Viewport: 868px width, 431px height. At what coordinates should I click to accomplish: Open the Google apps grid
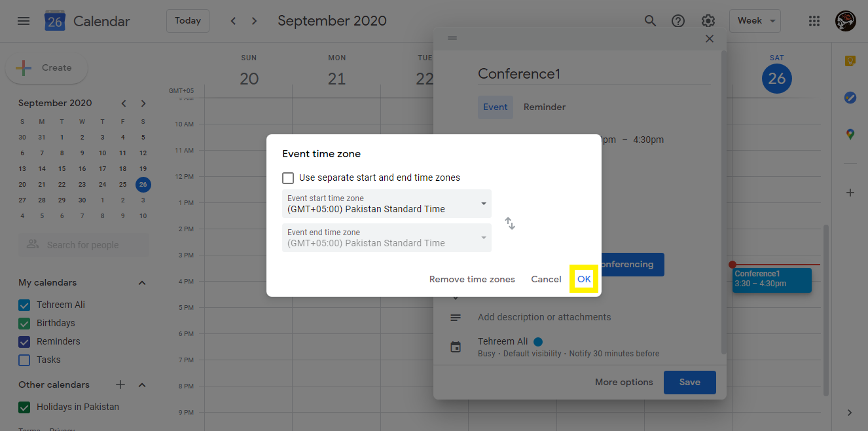click(x=814, y=21)
